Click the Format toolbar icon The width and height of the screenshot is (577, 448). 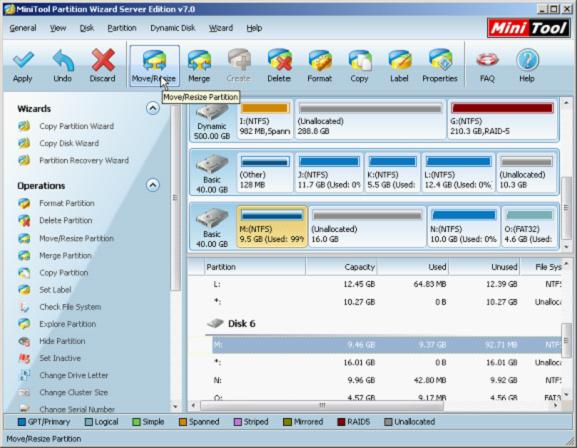coord(320,60)
